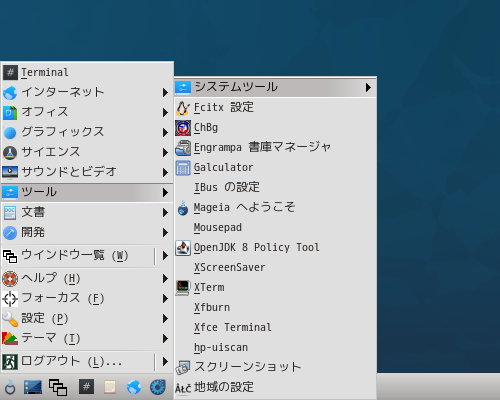Click the インターネット globe icon
The height and width of the screenshot is (400, 500).
pyautogui.click(x=10, y=92)
